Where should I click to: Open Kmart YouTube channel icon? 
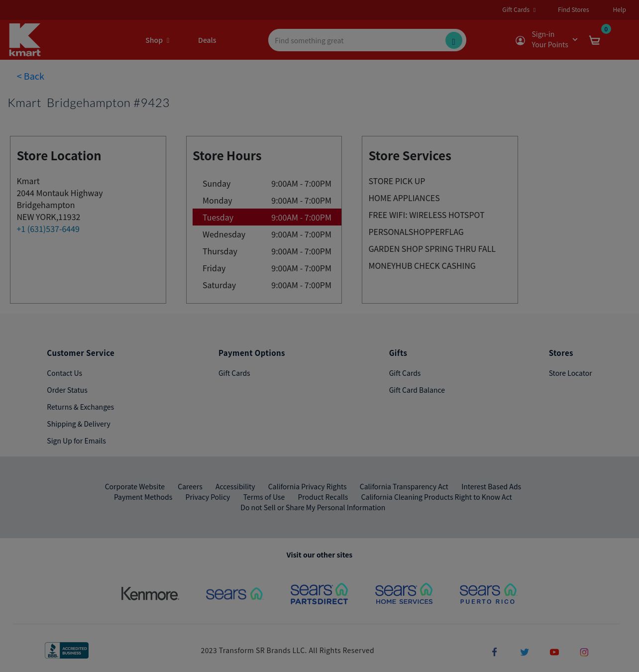pos(554,652)
